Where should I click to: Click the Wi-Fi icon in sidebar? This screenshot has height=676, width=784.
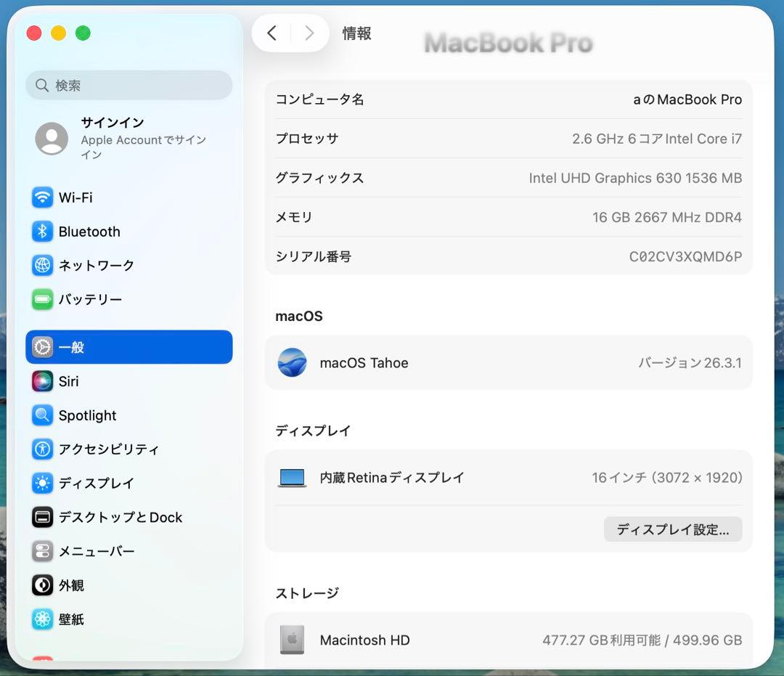43,197
